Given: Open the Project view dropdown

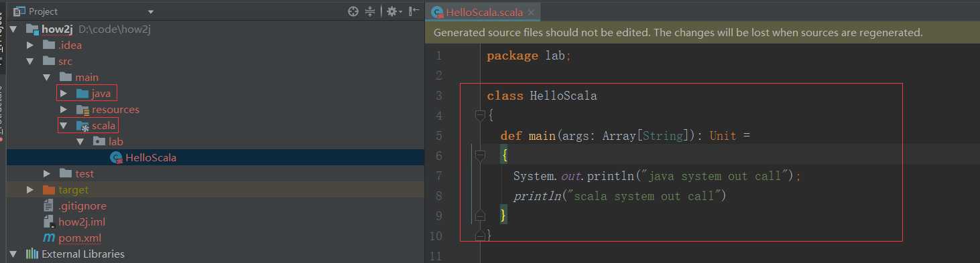Looking at the screenshot, I should [x=151, y=12].
